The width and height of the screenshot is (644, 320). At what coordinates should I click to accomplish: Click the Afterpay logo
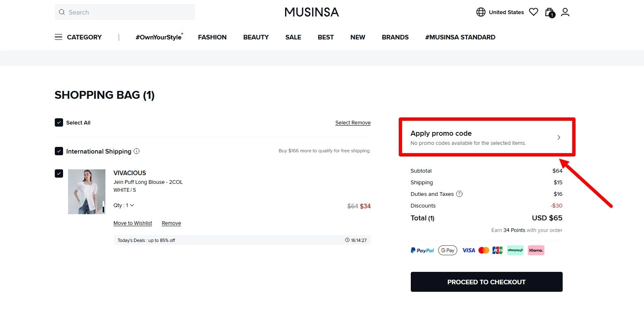click(515, 250)
